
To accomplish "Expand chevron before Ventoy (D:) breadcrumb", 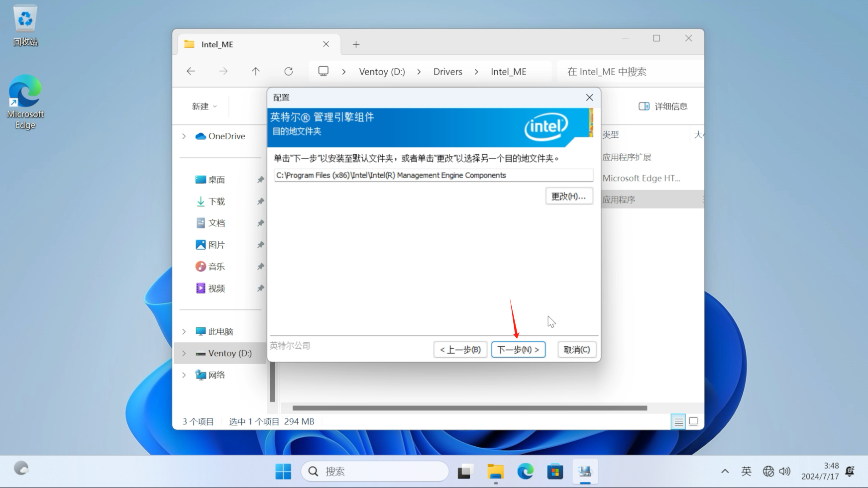I will (344, 72).
